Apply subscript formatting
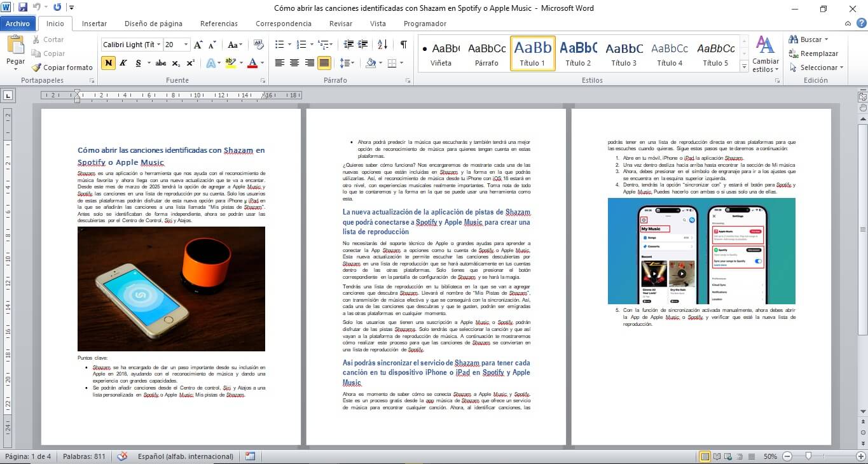The image size is (868, 464). [176, 63]
